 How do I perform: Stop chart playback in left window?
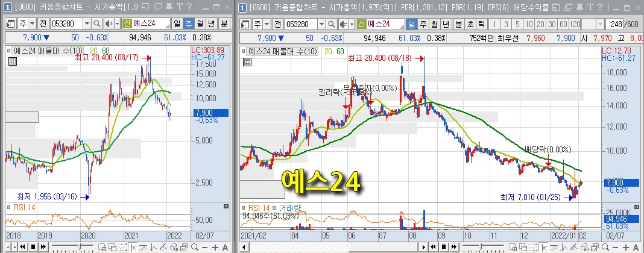(x=33, y=247)
